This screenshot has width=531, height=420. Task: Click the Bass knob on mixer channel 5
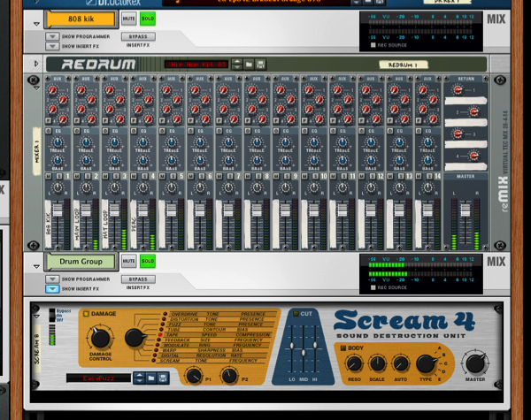[172, 160]
